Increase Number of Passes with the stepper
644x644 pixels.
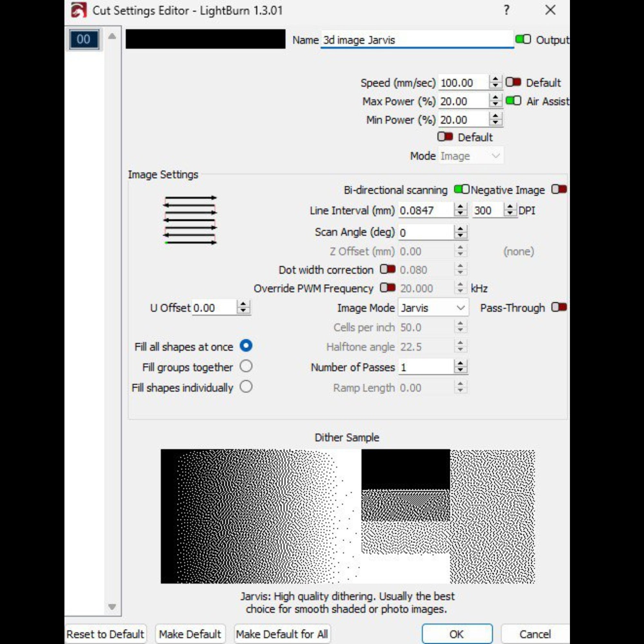[x=460, y=363]
